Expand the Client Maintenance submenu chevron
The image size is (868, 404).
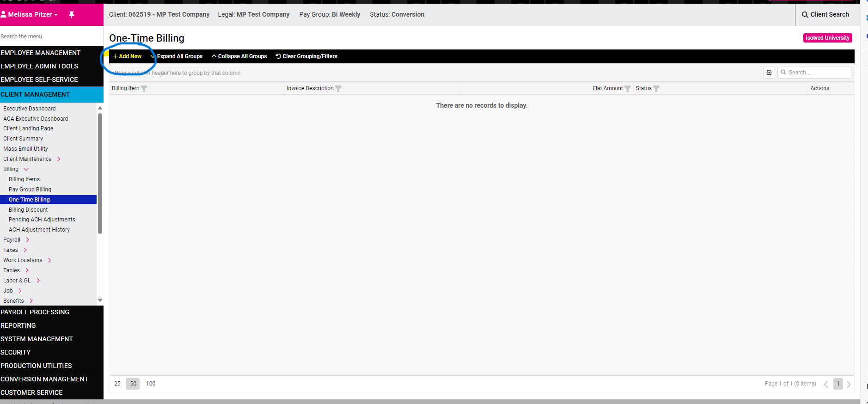click(59, 159)
